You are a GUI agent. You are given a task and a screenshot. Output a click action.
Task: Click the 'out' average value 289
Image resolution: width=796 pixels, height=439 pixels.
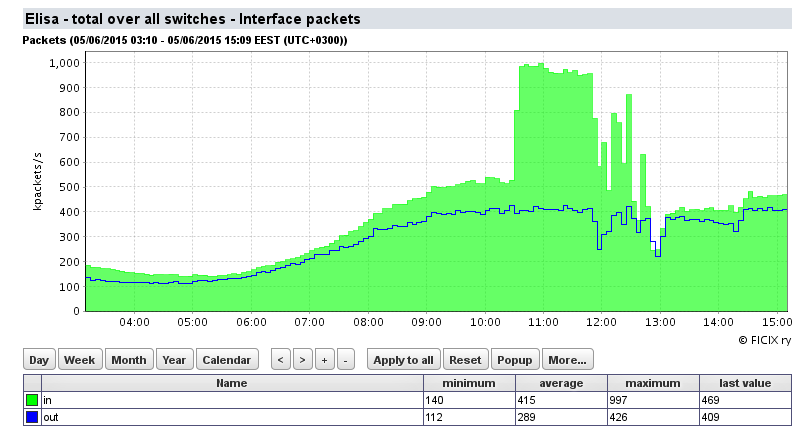pos(526,417)
